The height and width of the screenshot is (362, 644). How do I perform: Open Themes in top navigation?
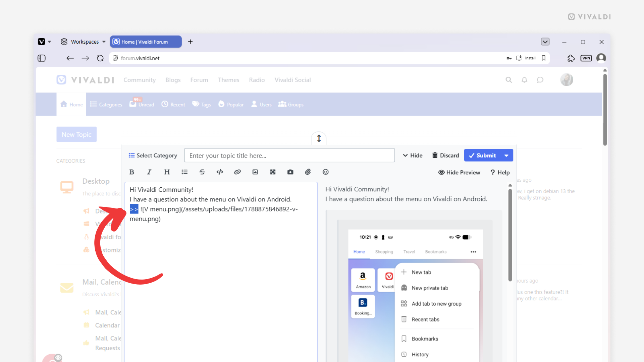coord(228,80)
